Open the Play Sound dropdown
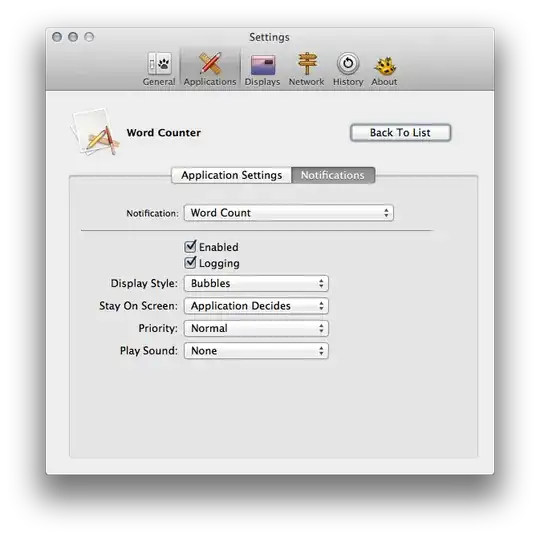Image resolution: width=540 pixels, height=538 pixels. coord(256,351)
